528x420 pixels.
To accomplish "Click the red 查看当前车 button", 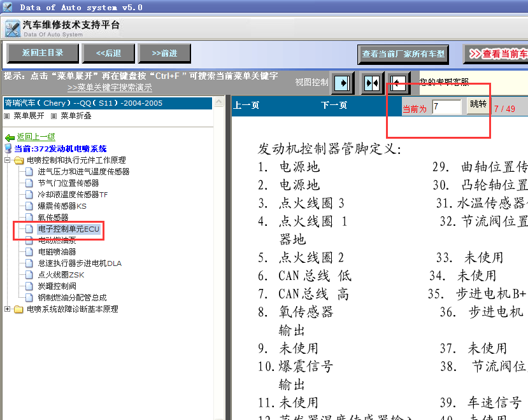I will tap(496, 54).
